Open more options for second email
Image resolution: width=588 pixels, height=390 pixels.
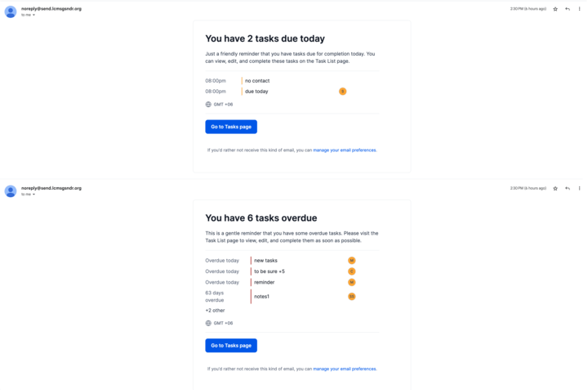click(579, 188)
